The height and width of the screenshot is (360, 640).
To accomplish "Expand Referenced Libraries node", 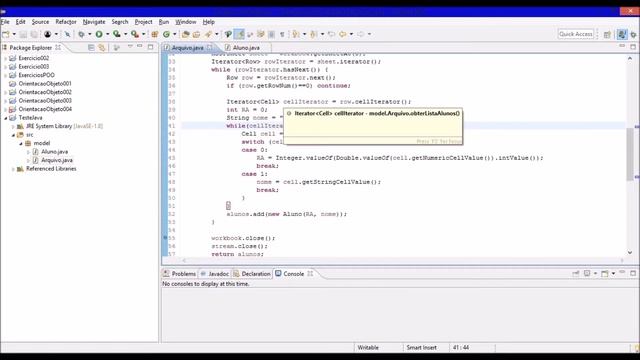I will [x=13, y=169].
